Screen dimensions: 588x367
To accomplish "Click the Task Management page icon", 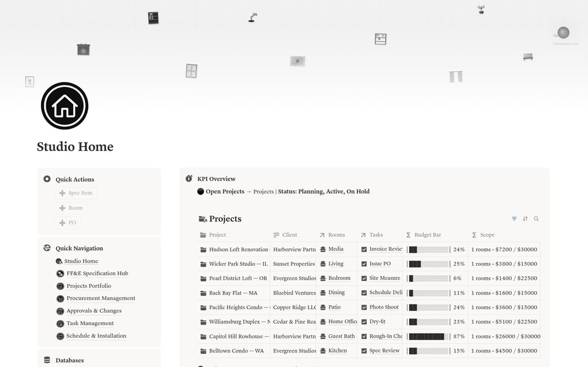I will click(x=60, y=324).
